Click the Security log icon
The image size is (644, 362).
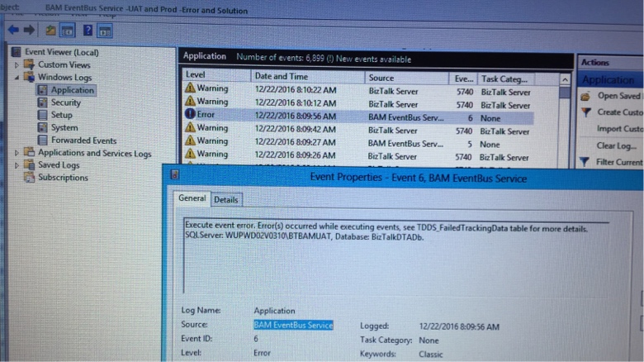tap(42, 102)
